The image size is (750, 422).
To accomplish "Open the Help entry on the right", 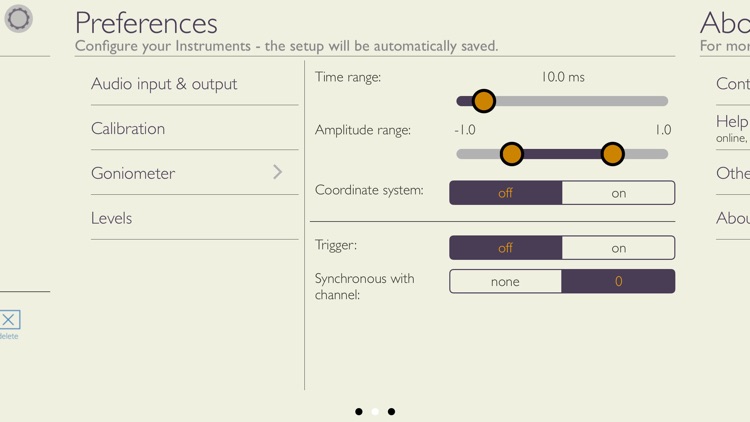I will coord(733,128).
